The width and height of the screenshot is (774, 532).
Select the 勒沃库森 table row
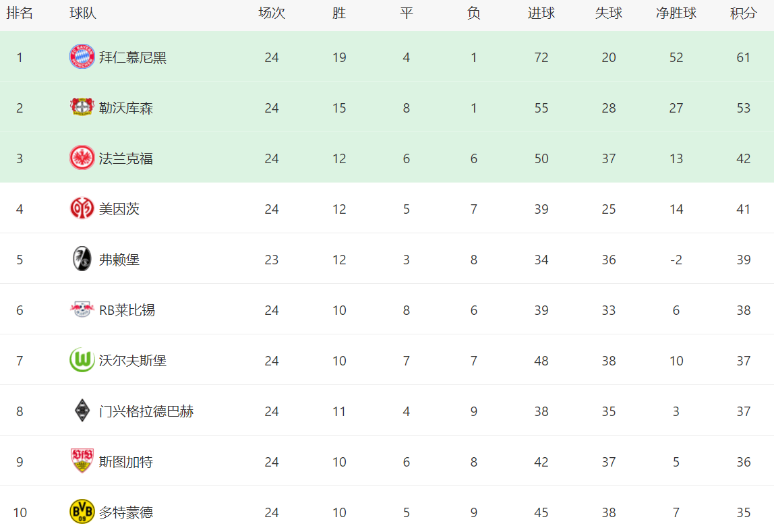(x=387, y=108)
